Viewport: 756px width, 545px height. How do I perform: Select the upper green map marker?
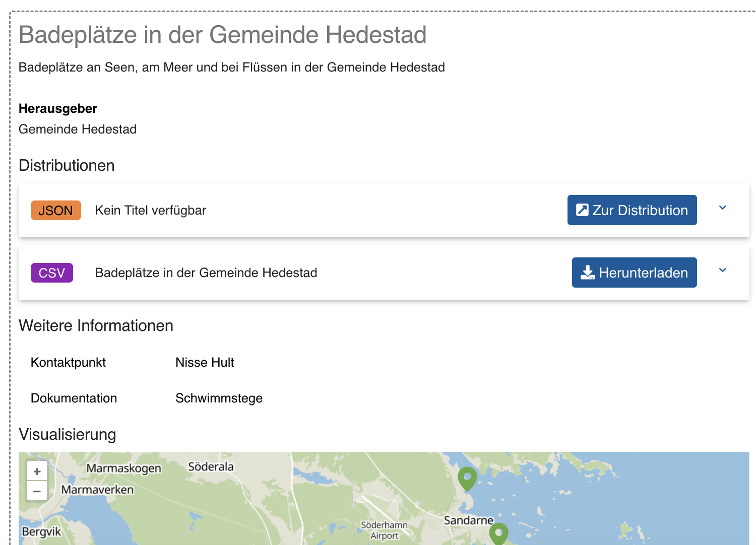pos(467,479)
